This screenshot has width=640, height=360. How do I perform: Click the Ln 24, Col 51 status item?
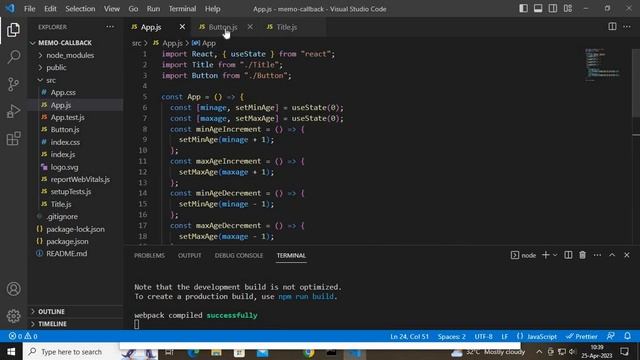(x=409, y=336)
